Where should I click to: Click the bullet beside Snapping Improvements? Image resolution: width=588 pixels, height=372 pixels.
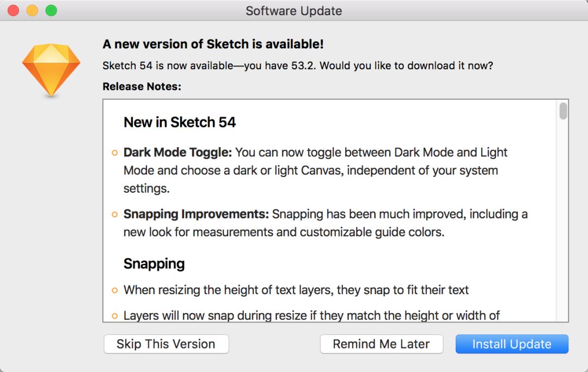115,215
